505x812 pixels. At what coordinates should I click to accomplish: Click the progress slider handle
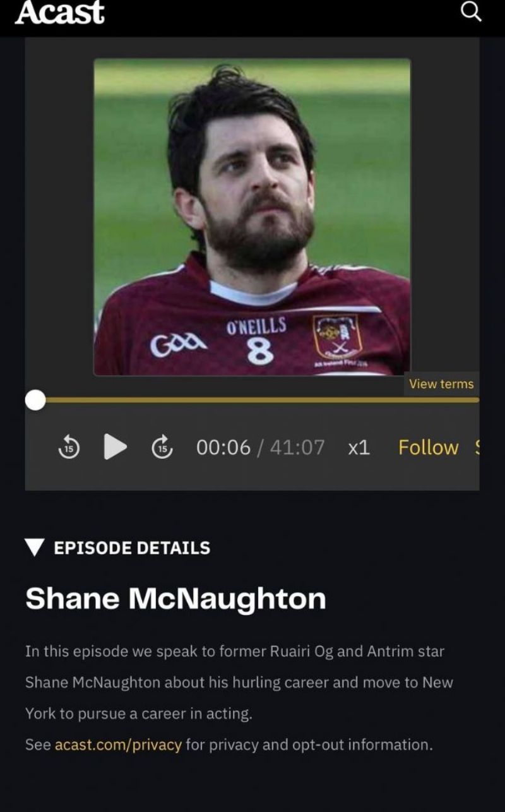(35, 400)
